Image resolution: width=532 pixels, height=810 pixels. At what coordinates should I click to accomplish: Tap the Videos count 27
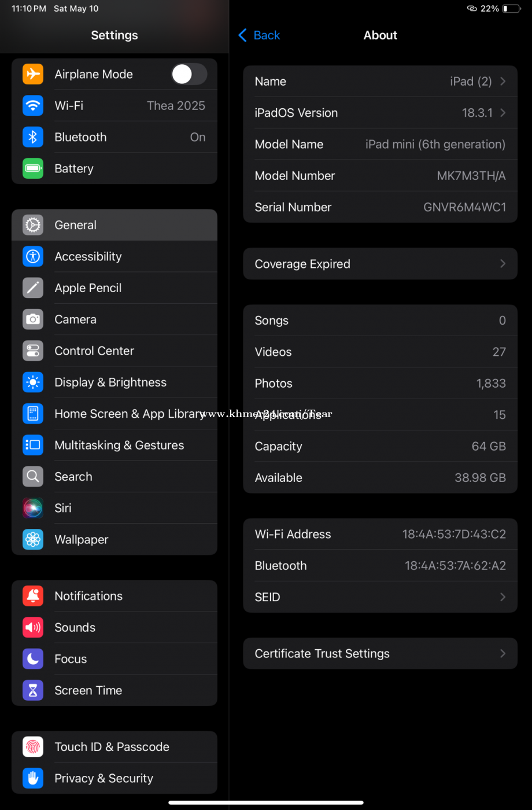point(500,352)
